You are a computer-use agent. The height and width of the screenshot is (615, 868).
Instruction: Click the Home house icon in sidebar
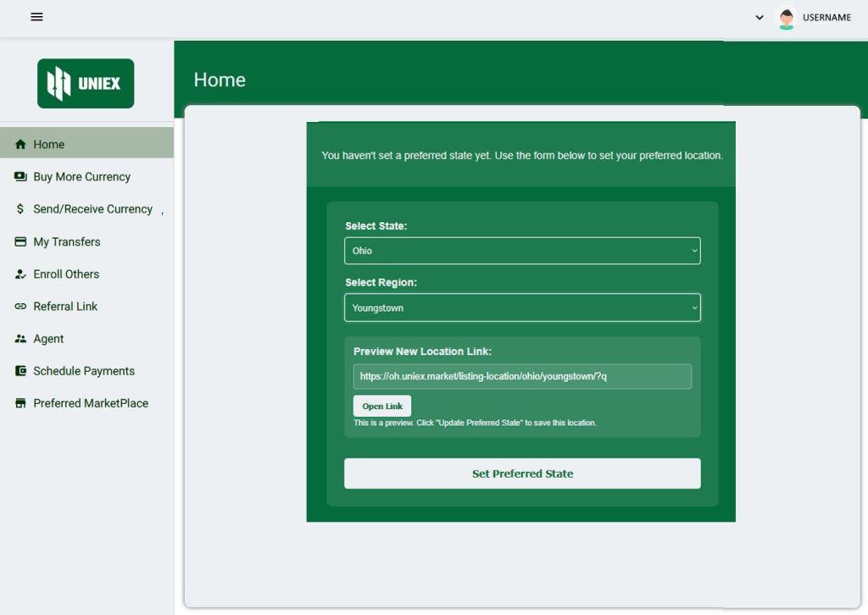(20, 145)
